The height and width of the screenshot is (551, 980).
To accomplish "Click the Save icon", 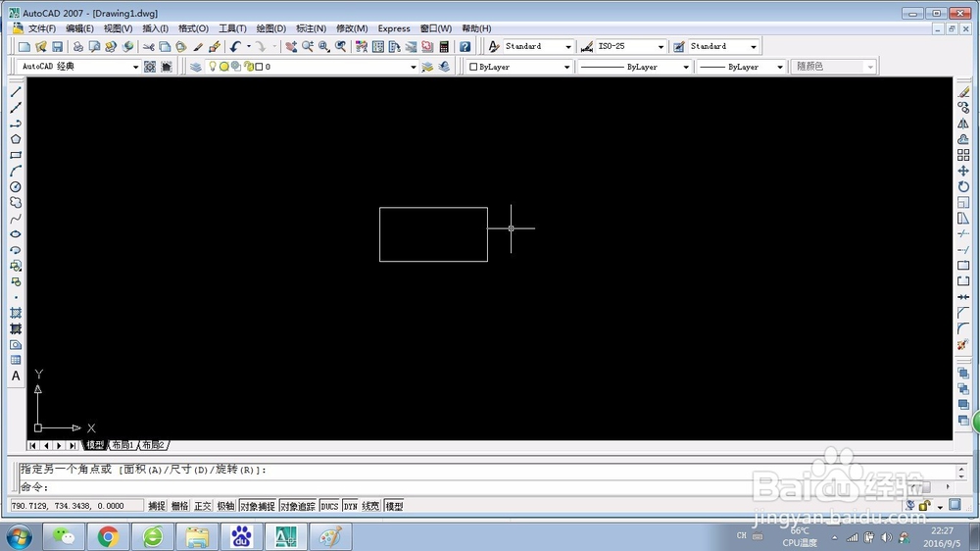I will tap(57, 46).
